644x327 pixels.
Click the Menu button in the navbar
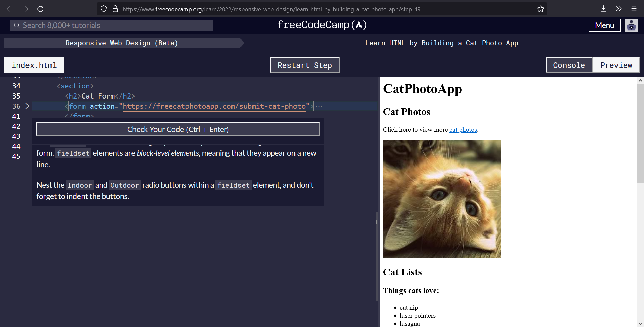coord(604,25)
